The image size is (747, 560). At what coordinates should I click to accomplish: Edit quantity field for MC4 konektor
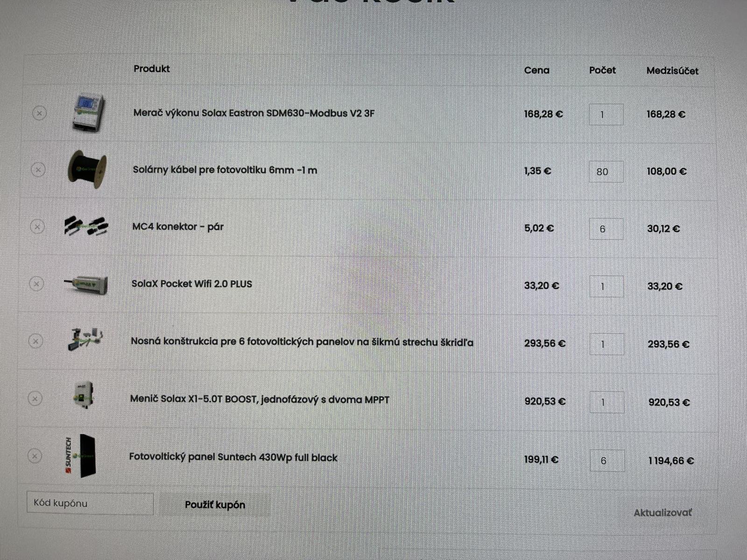(606, 229)
